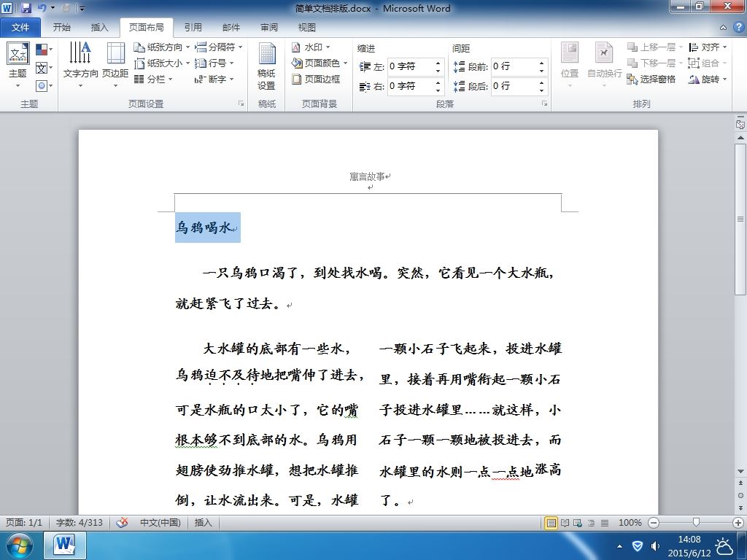
Task: Open 旋转 rotate dropdown
Action: 708,79
